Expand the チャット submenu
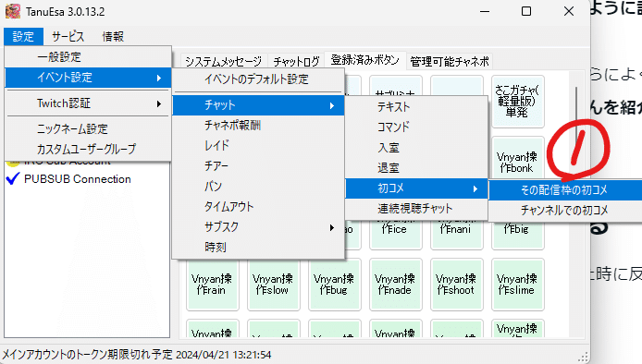 [x=258, y=105]
